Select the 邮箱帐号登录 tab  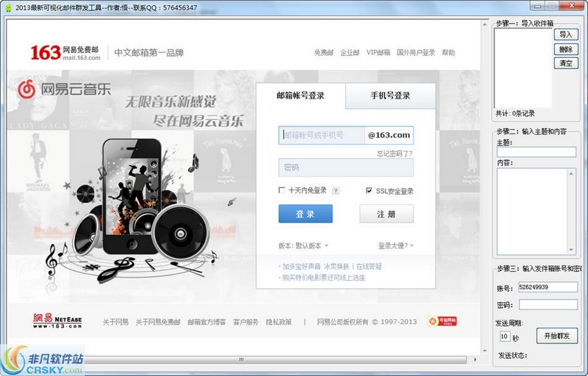pyautogui.click(x=301, y=96)
